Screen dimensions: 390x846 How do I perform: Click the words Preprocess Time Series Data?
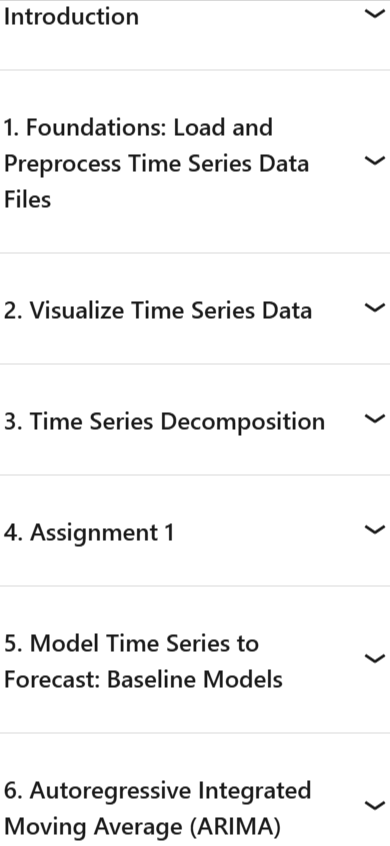[x=156, y=163]
